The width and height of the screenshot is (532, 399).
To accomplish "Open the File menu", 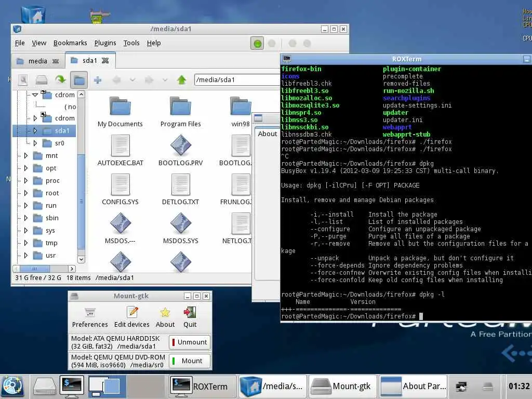I will (20, 43).
